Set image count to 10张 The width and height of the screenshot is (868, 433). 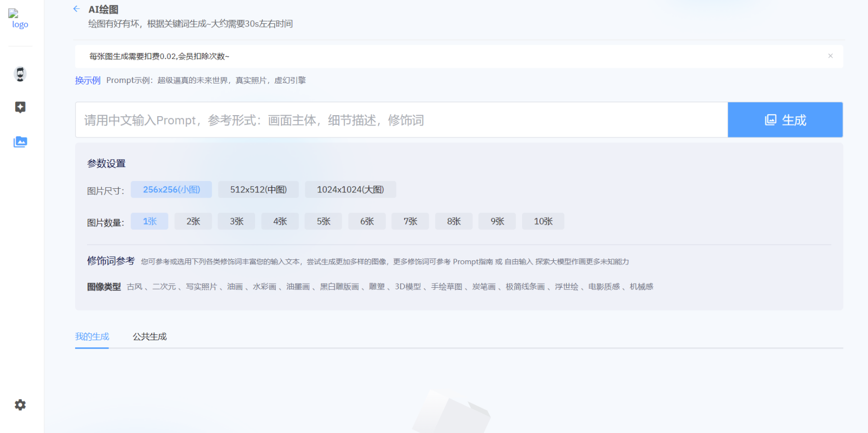(543, 221)
